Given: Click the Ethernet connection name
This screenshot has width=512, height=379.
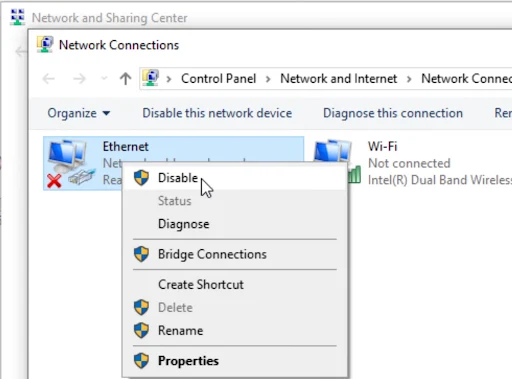Looking at the screenshot, I should point(125,147).
